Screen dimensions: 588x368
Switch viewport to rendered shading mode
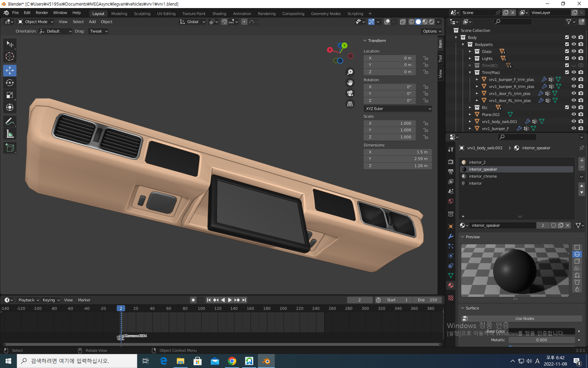(432, 22)
